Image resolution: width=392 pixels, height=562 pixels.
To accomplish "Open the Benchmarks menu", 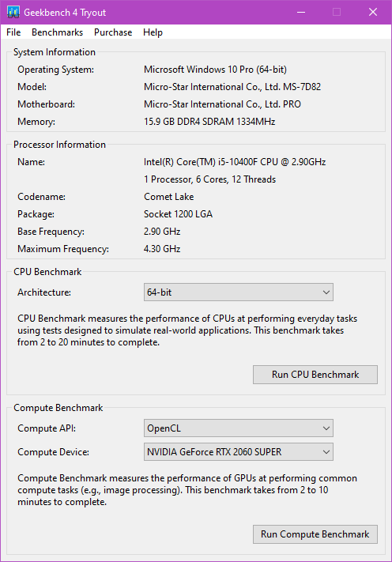I will pos(58,32).
